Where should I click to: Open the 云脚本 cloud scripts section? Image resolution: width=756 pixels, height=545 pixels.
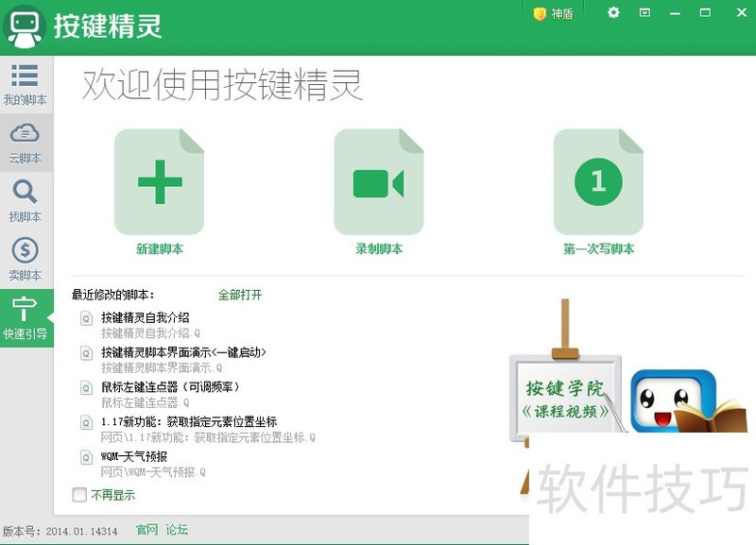click(x=26, y=144)
